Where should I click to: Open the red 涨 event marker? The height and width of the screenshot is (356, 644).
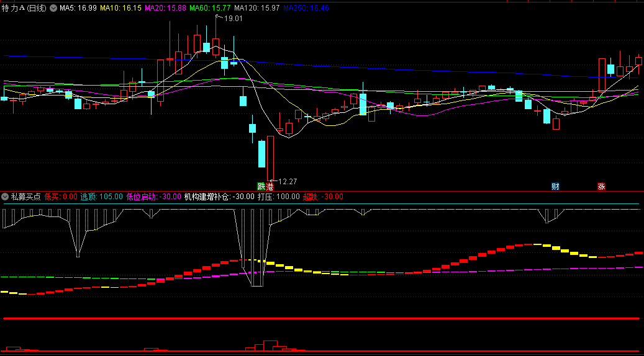601,187
